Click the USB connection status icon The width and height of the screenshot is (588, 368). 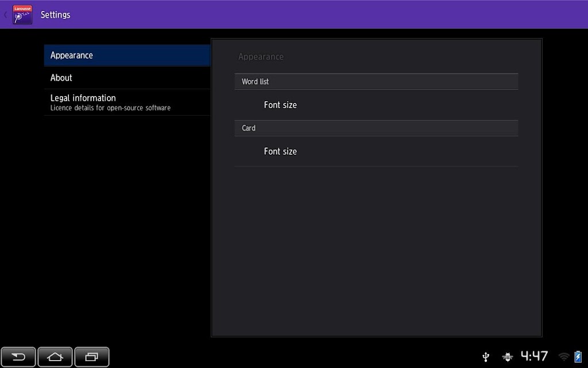pos(486,356)
